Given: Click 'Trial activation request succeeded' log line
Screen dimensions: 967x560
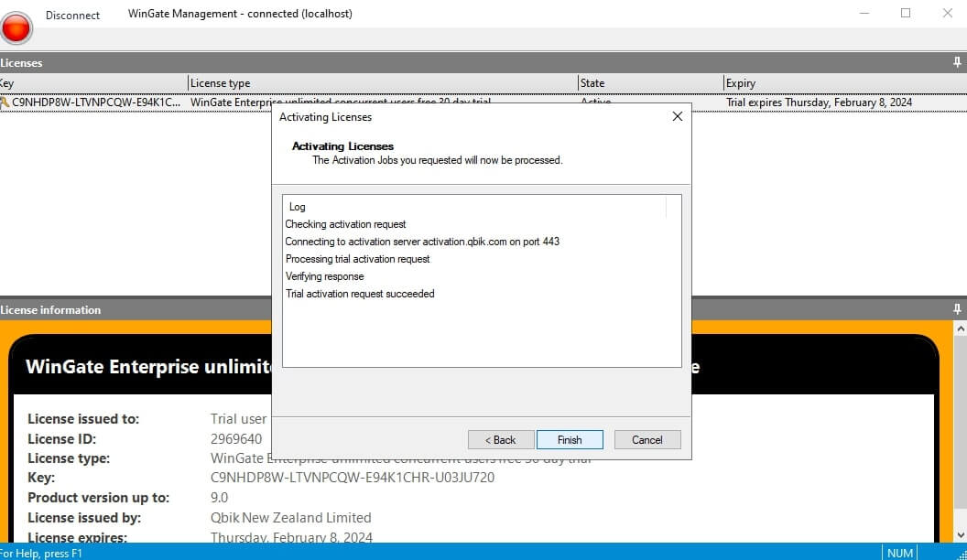Looking at the screenshot, I should [x=360, y=294].
